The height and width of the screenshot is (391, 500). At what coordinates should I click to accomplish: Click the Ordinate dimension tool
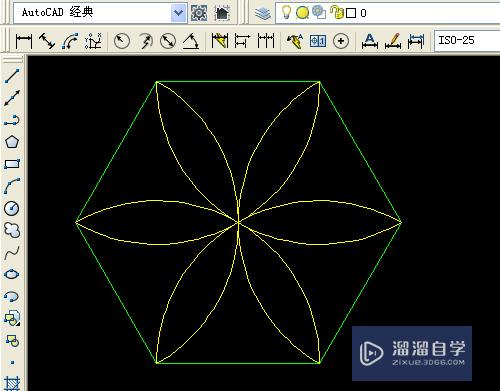[93, 41]
